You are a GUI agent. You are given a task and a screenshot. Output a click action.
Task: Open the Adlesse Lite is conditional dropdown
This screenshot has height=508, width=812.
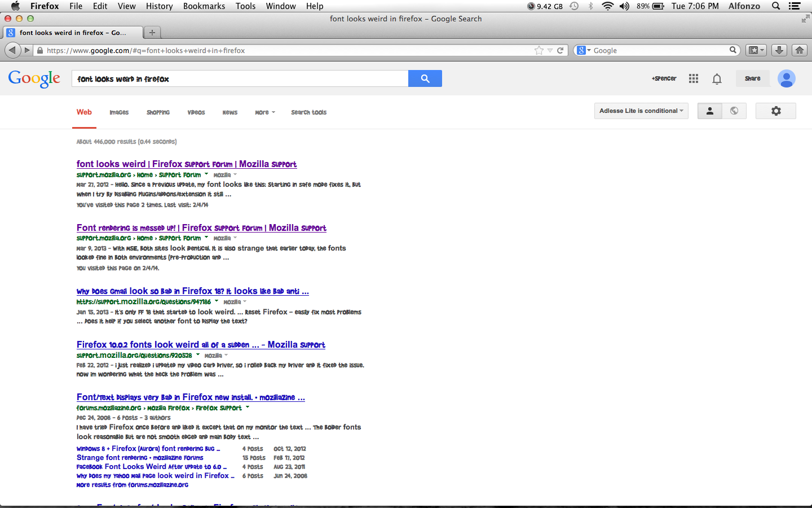tap(641, 111)
